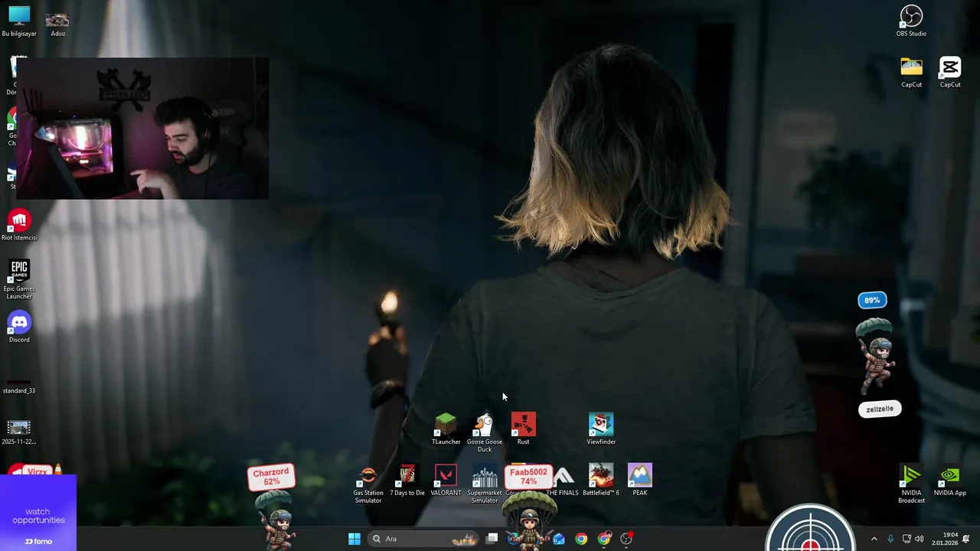980x551 pixels.
Task: Click the Charzord 52% label
Action: (x=271, y=477)
